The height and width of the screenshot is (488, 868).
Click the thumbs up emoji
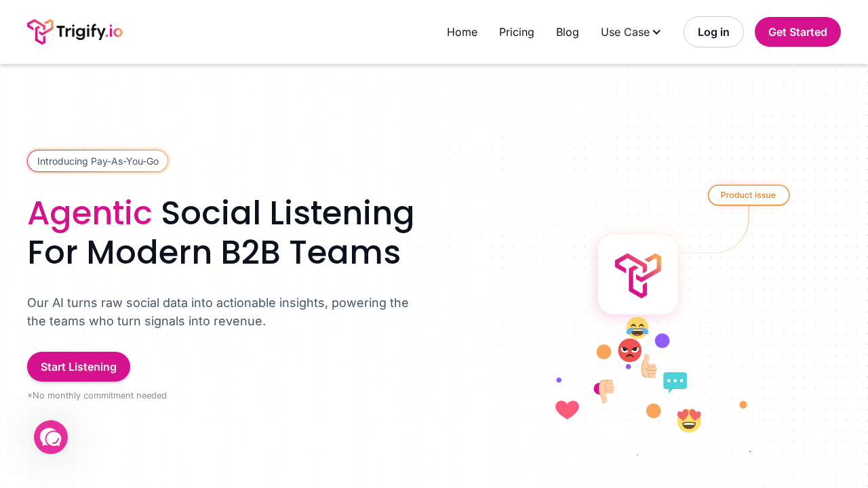click(x=649, y=367)
